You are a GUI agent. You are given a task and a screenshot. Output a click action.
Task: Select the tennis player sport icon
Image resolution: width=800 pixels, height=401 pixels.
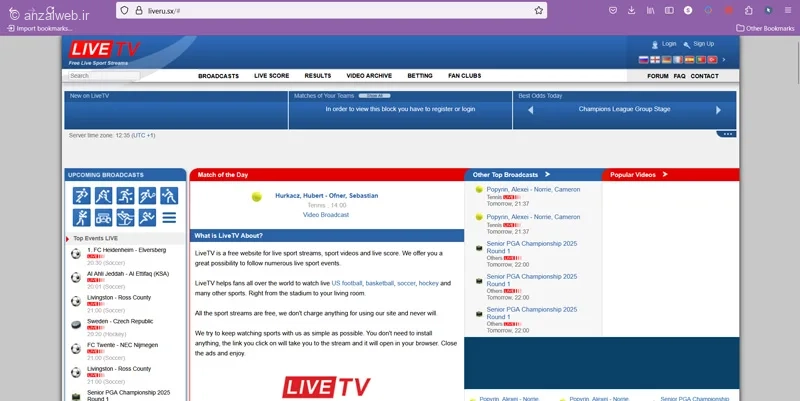click(147, 196)
